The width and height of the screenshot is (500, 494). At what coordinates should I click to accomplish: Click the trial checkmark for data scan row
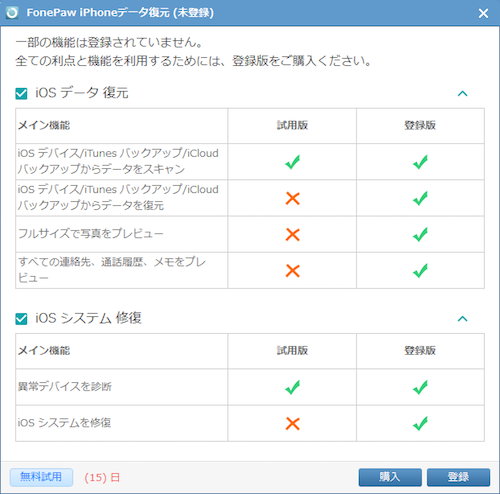pyautogui.click(x=293, y=162)
